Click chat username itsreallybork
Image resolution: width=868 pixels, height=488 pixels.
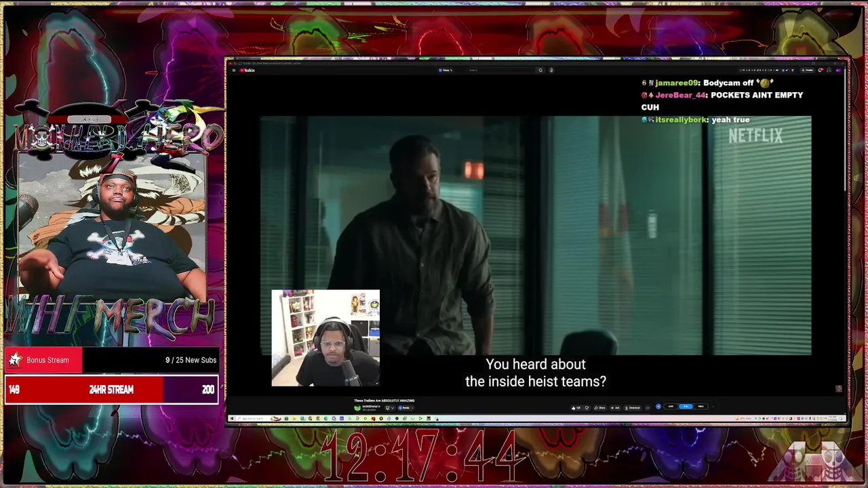pyautogui.click(x=681, y=119)
